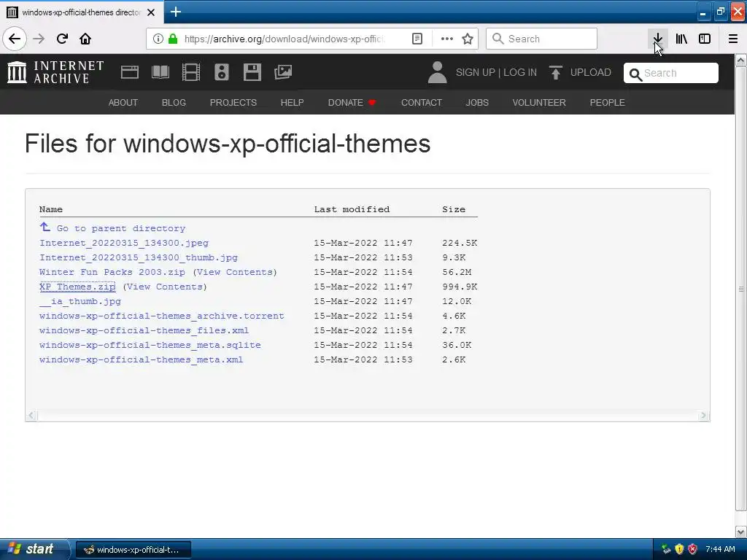
Task: Close the windows-xp-official-themes tab
Action: tap(151, 12)
